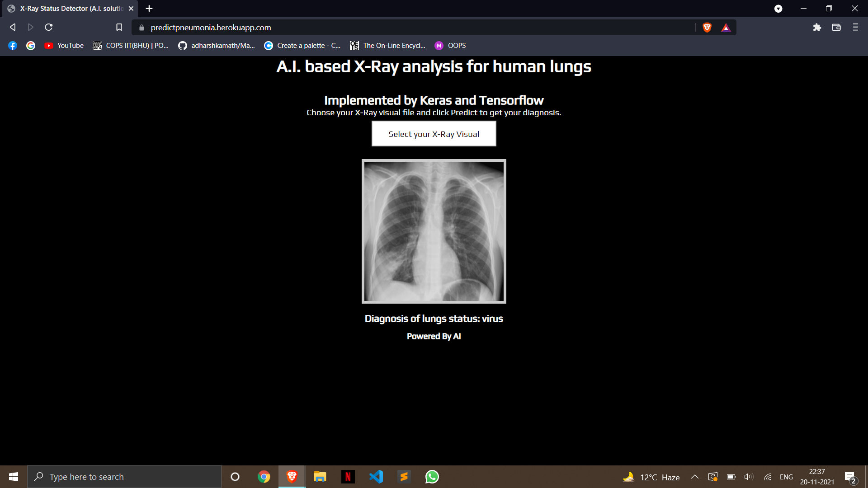This screenshot has width=868, height=488.
Task: Adjust volume via the speaker icon
Action: (749, 477)
